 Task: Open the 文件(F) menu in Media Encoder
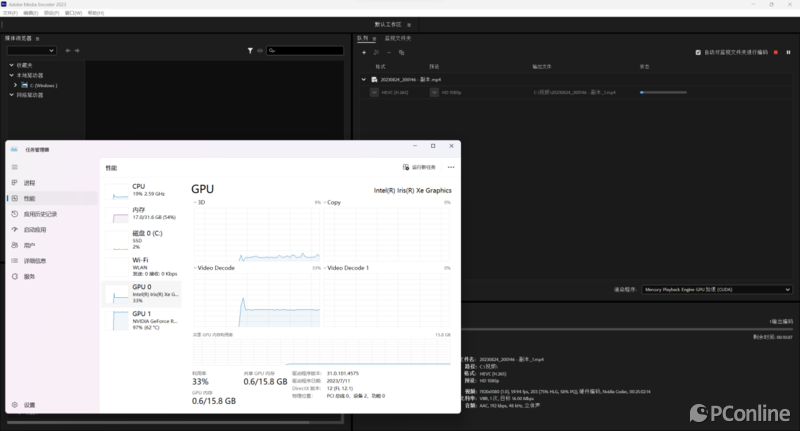tap(10, 13)
